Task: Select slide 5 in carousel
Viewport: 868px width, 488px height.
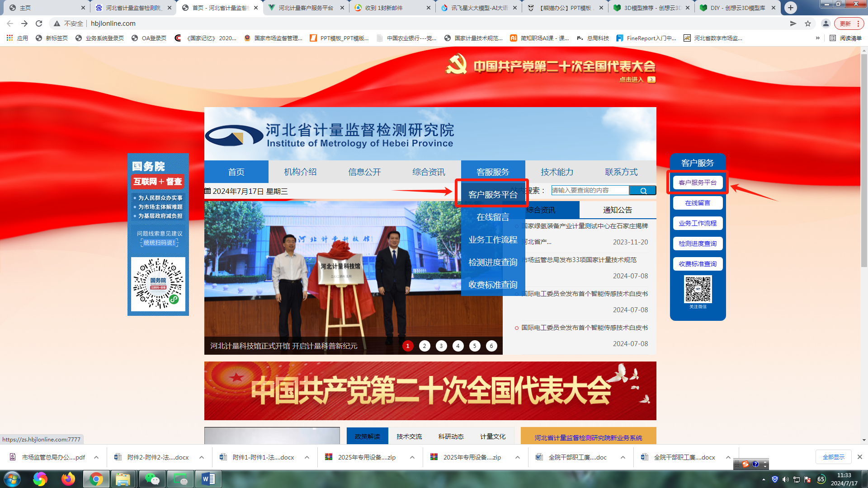Action: 475,346
